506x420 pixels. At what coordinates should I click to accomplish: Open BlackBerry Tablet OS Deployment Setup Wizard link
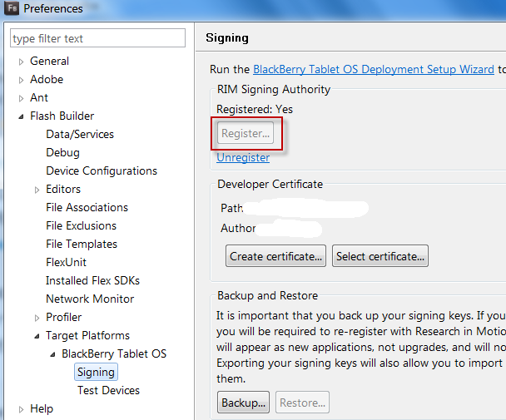[x=373, y=70]
